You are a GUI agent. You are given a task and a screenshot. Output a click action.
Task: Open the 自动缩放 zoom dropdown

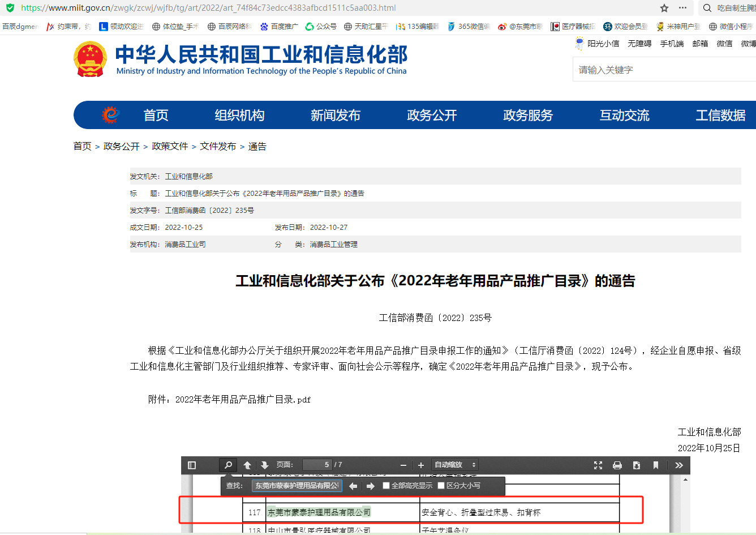[x=455, y=465]
